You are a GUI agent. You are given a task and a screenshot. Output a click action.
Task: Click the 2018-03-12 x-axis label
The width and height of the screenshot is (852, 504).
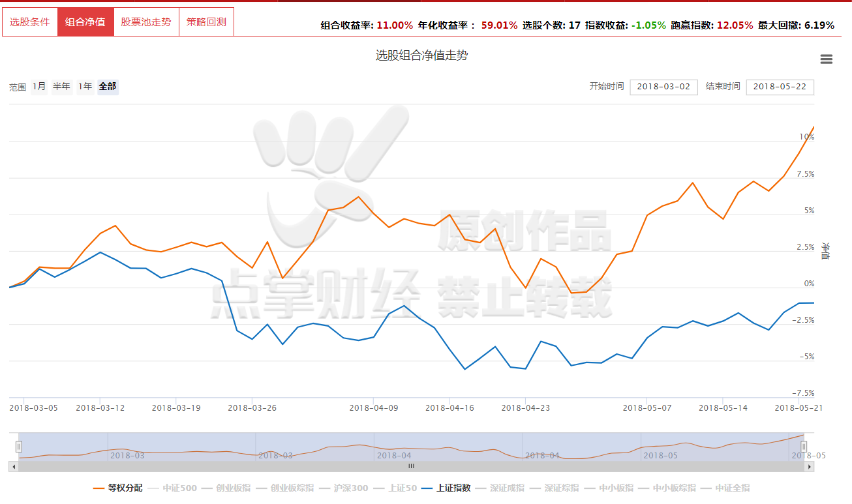point(100,408)
